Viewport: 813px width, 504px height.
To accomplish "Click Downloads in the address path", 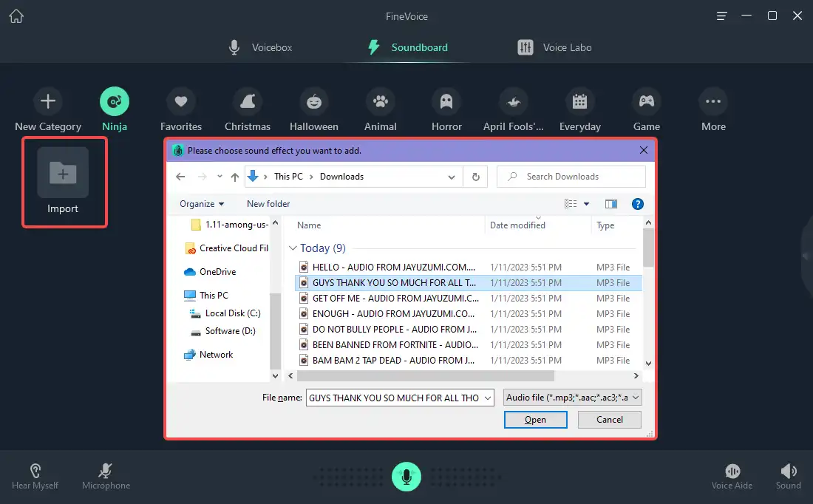I will (x=341, y=177).
